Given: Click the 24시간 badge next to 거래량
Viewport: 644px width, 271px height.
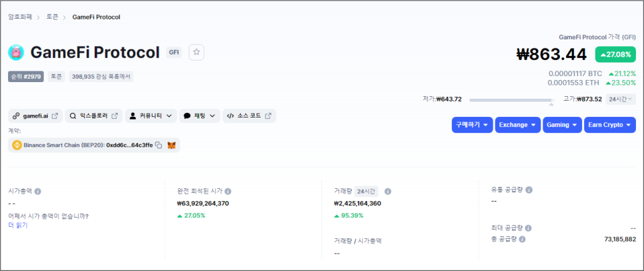Looking at the screenshot, I should tap(366, 191).
